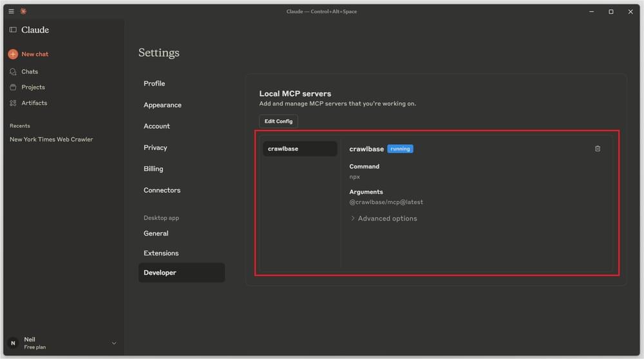Click the @crawlbase/mcp@latest argument text
644x359 pixels.
tap(386, 202)
